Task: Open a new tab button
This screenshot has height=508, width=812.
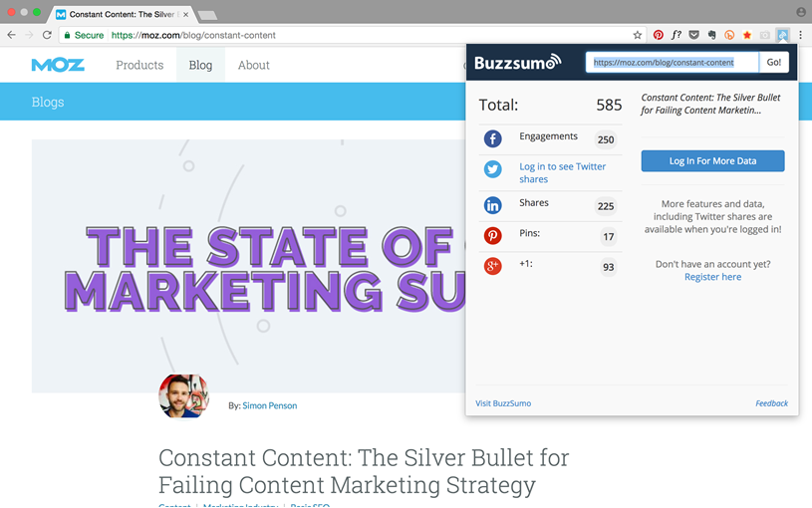Action: pos(207,16)
